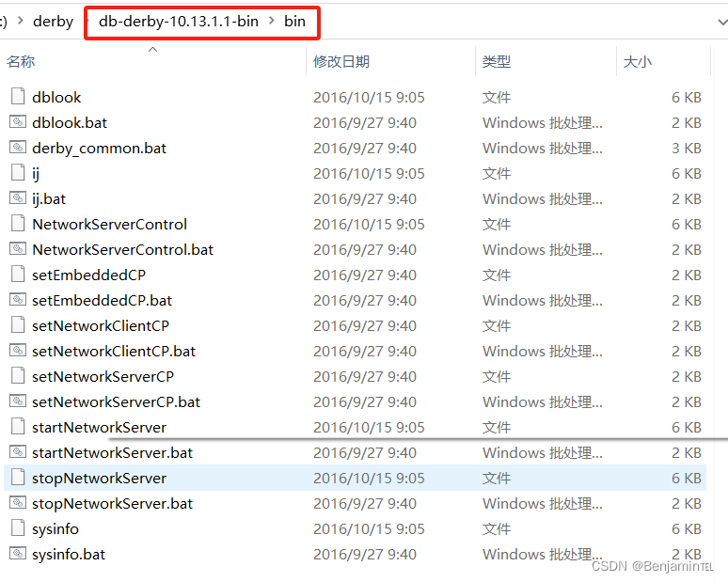This screenshot has height=582, width=728.
Task: Select the setNetworkServerCP file name
Action: pos(103,377)
